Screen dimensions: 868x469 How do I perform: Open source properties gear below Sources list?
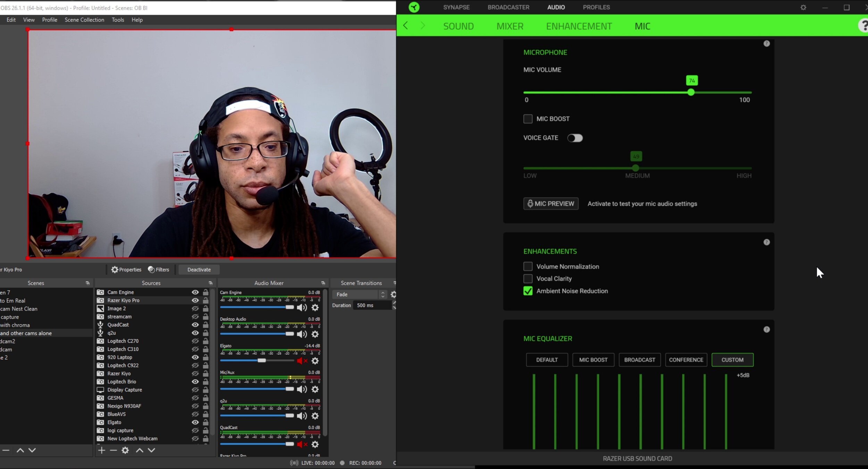(125, 451)
